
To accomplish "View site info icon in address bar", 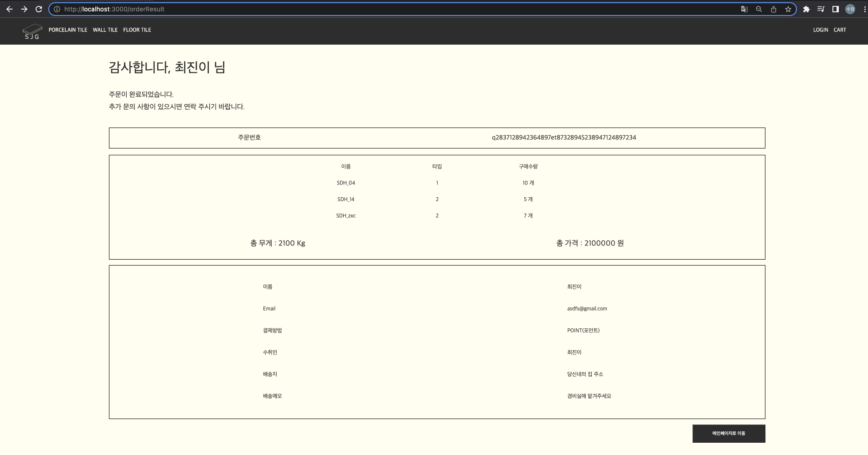I will pyautogui.click(x=57, y=9).
